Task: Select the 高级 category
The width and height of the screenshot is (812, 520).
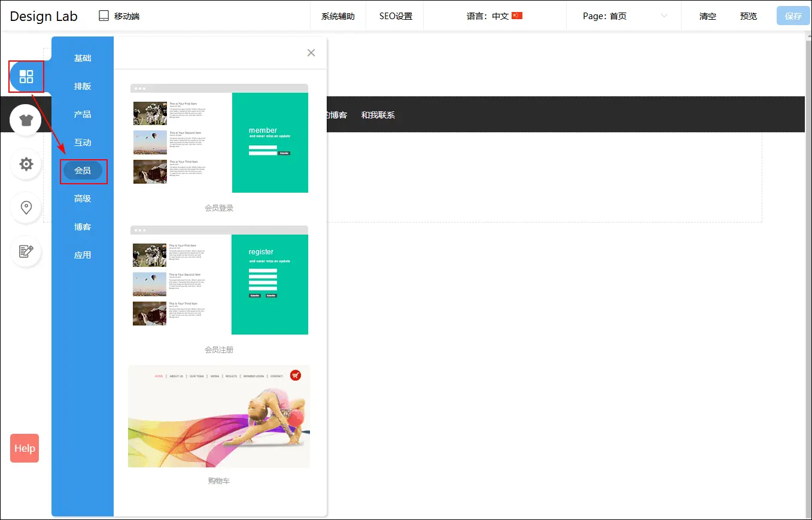Action: (83, 199)
